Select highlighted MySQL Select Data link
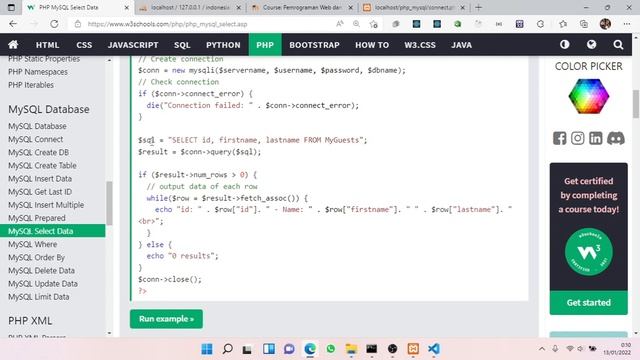This screenshot has height=360, width=640. coord(53,231)
